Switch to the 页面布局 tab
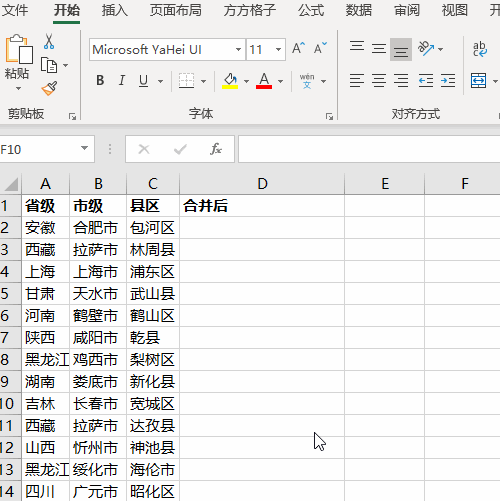The height and width of the screenshot is (501, 500). [176, 10]
